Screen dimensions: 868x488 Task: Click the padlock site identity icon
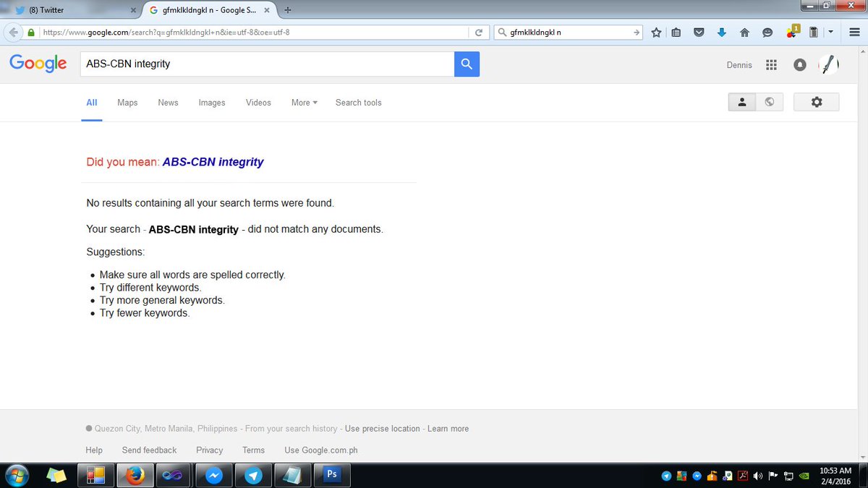[x=31, y=33]
